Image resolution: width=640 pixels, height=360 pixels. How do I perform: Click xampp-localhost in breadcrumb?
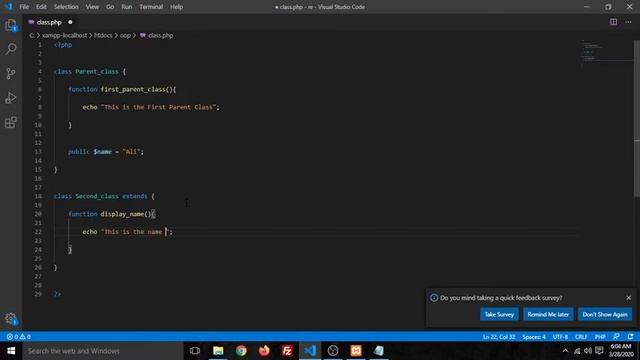tap(64, 36)
